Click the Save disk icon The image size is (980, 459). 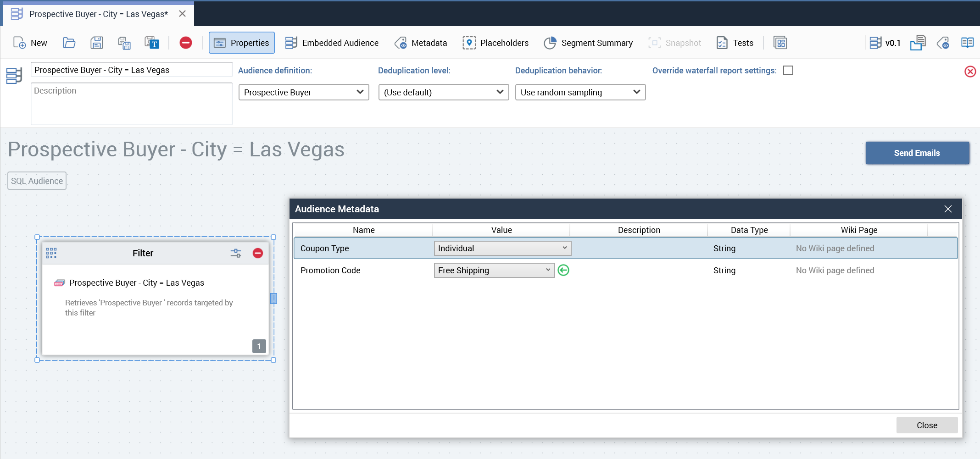(96, 43)
